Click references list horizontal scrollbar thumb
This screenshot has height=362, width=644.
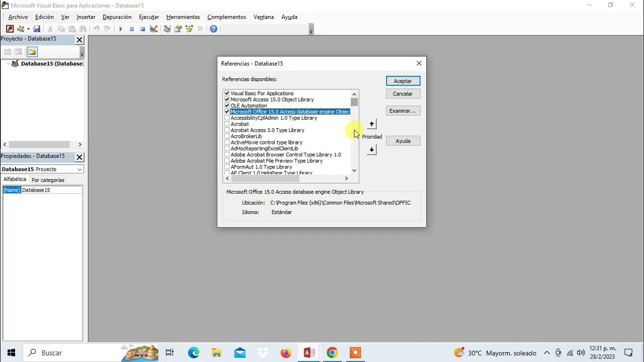[x=265, y=178]
